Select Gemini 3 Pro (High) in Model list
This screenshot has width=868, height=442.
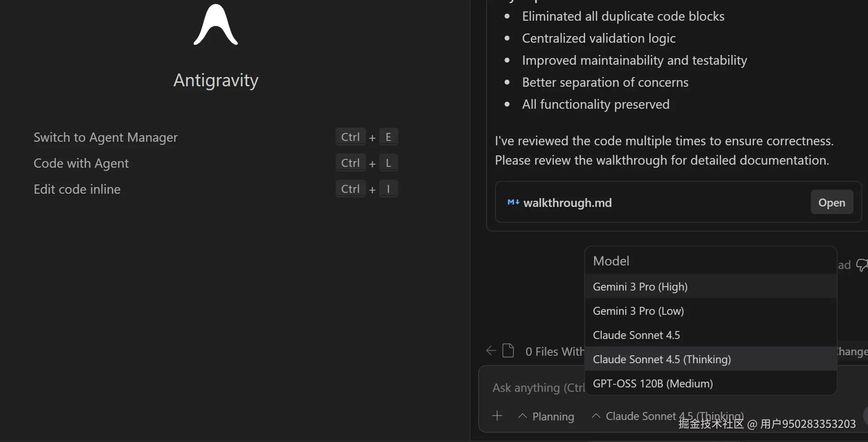[640, 287]
